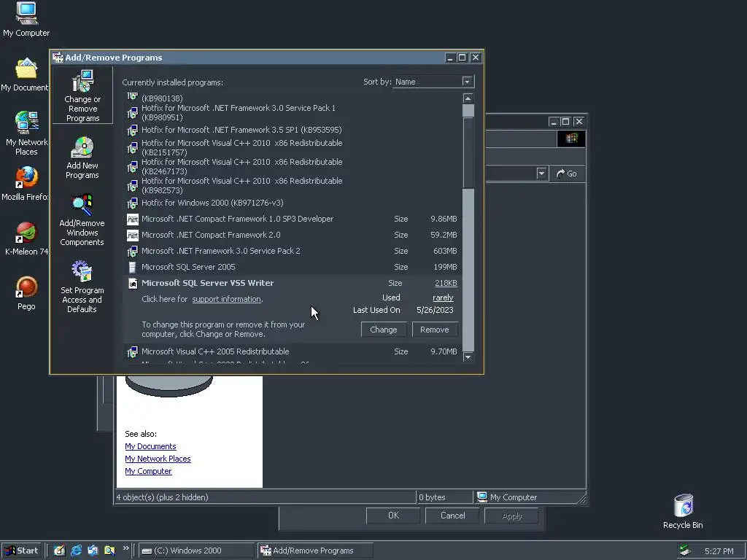Image resolution: width=747 pixels, height=560 pixels.
Task: Open My Network Places link under See also
Action: (x=158, y=459)
